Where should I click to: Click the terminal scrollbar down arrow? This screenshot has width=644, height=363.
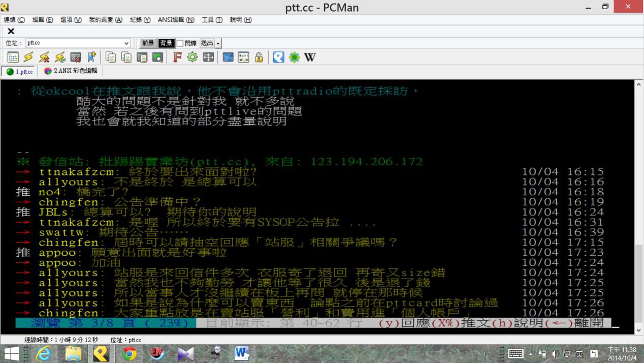[639, 330]
